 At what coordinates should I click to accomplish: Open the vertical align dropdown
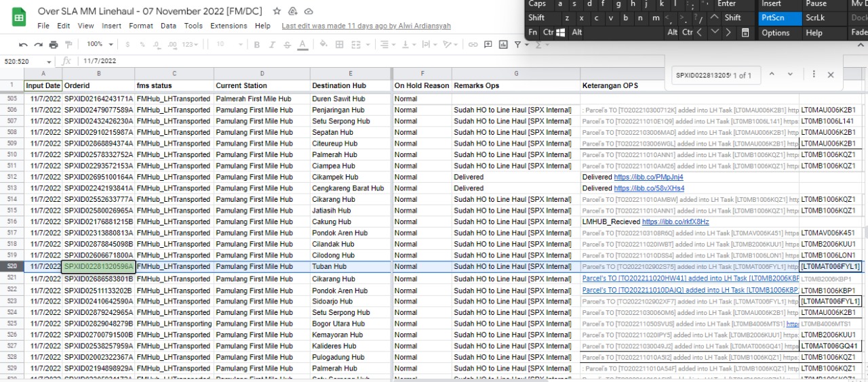point(409,45)
